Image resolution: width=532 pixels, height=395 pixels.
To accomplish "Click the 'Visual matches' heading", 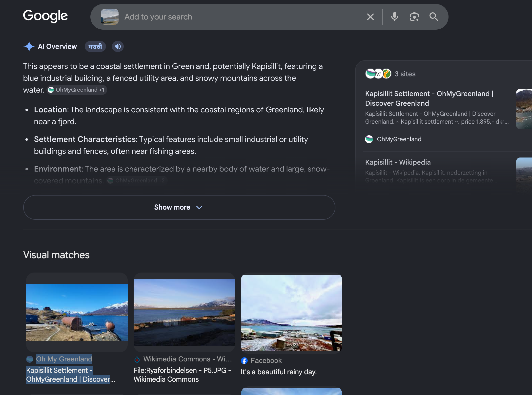I will 56,255.
